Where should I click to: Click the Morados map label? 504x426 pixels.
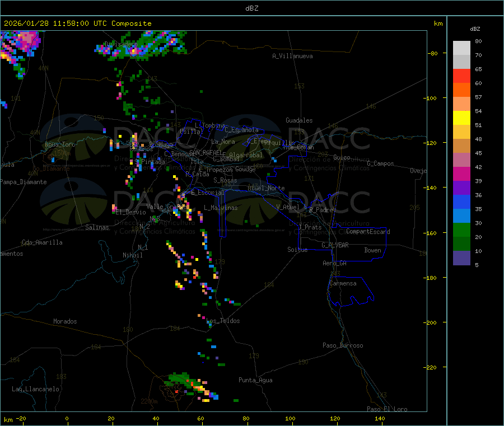(x=65, y=321)
